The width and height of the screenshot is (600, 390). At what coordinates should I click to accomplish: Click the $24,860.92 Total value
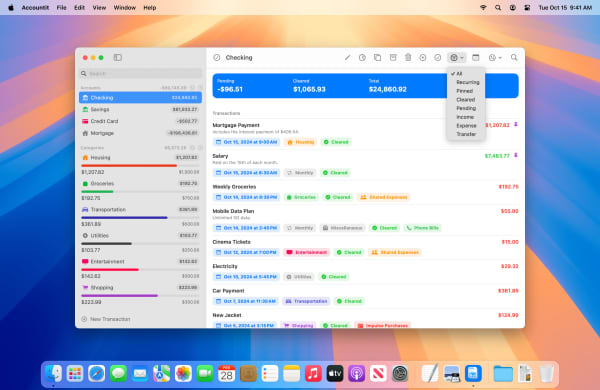click(388, 89)
